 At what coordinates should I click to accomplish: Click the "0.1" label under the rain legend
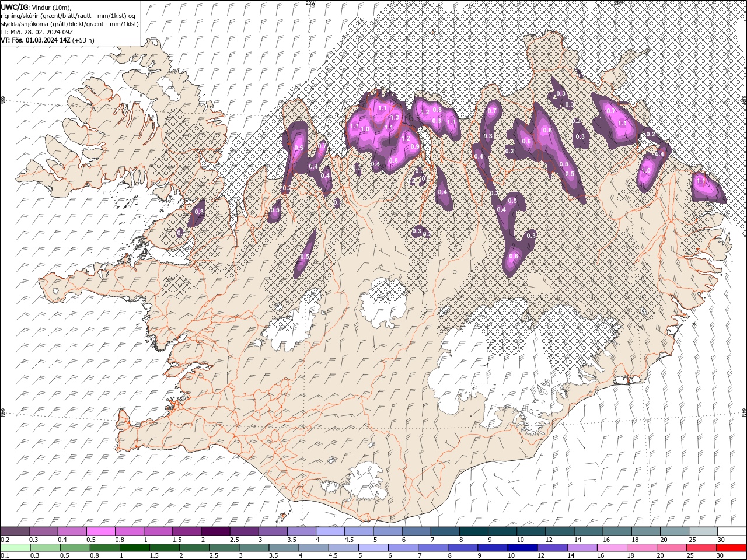tap(5, 556)
